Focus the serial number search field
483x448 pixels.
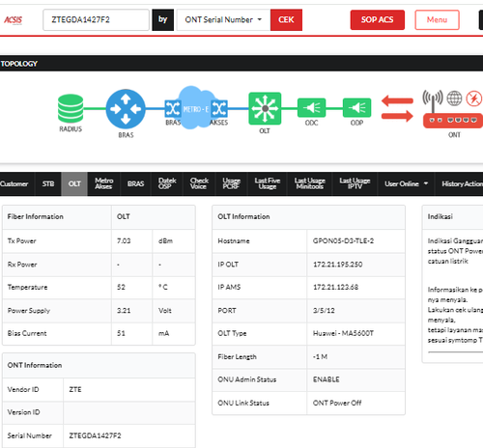pos(96,20)
